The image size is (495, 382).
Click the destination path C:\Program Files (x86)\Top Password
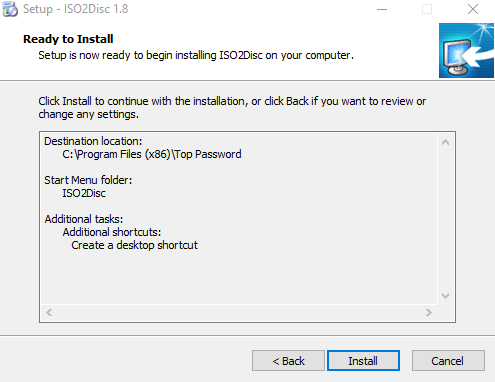coord(152,154)
